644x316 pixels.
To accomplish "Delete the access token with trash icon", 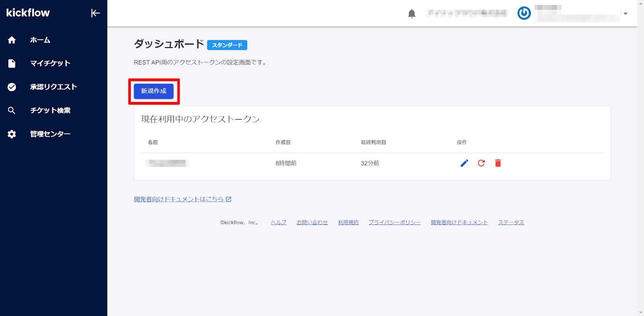I will pyautogui.click(x=498, y=163).
